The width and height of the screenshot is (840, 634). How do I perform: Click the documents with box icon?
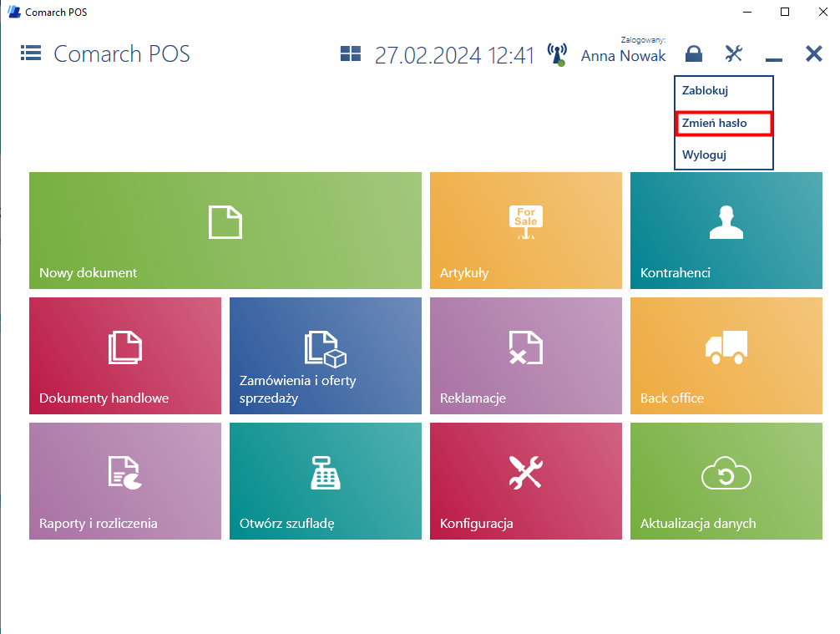(x=326, y=349)
